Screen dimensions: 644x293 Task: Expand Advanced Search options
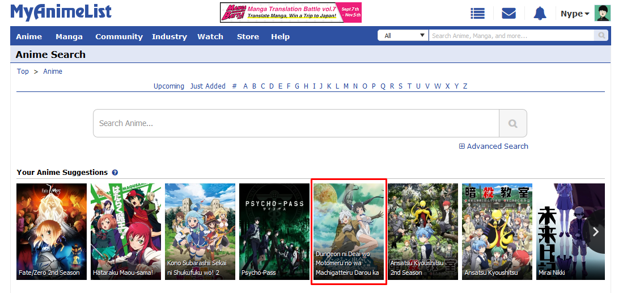pos(494,146)
